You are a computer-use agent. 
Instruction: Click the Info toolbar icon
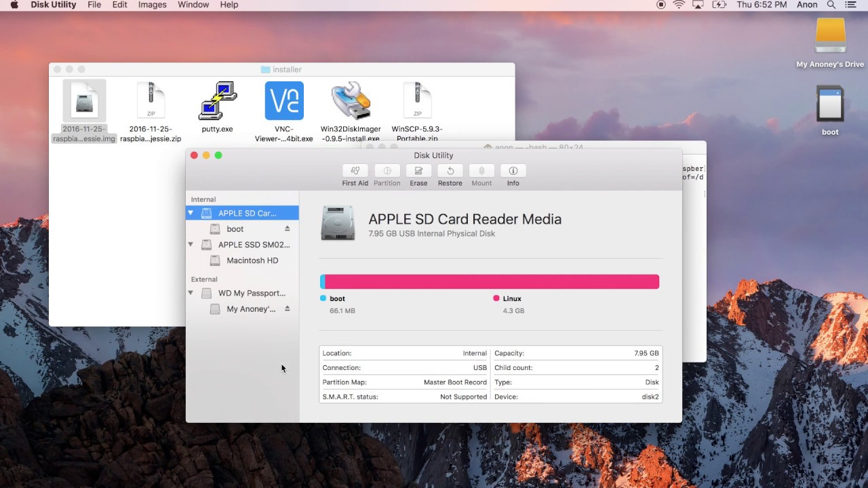[x=513, y=171]
